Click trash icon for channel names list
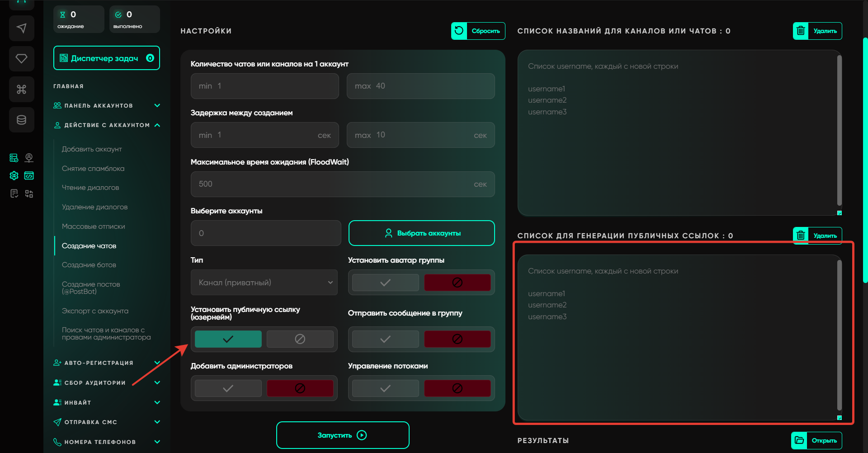 (x=801, y=31)
